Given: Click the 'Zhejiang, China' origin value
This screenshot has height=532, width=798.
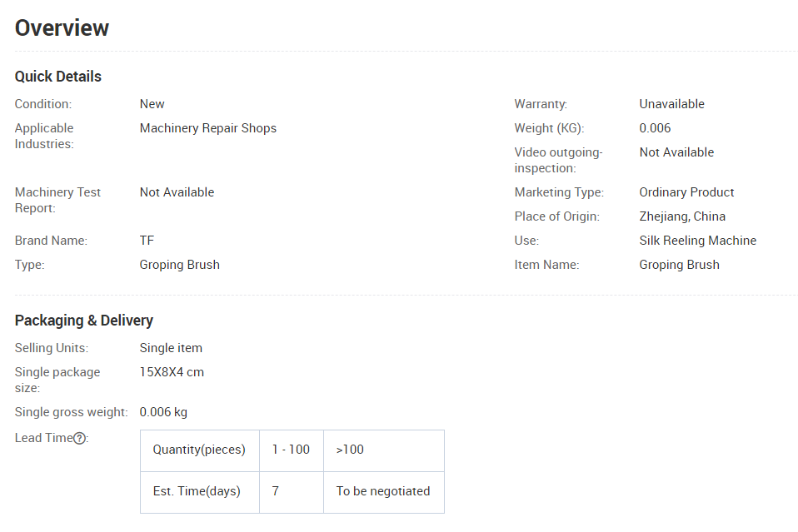Looking at the screenshot, I should 682,216.
